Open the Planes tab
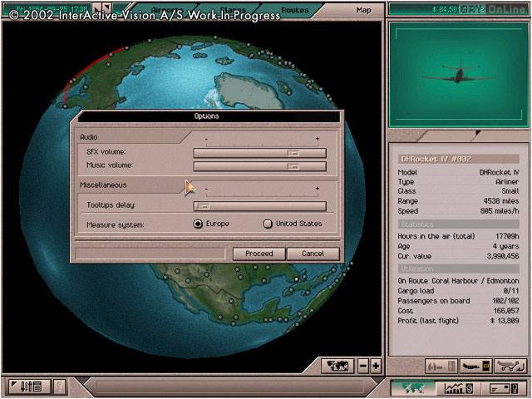The height and width of the screenshot is (399, 532). pyautogui.click(x=233, y=10)
